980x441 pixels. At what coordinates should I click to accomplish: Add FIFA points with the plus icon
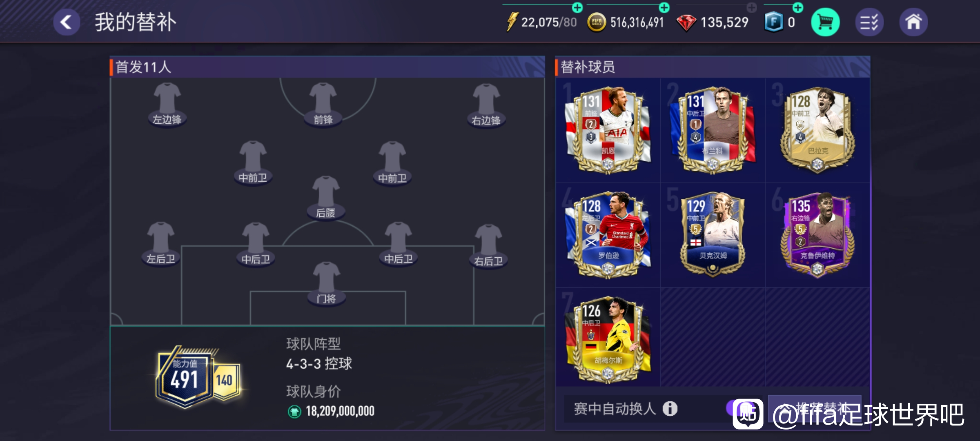798,7
